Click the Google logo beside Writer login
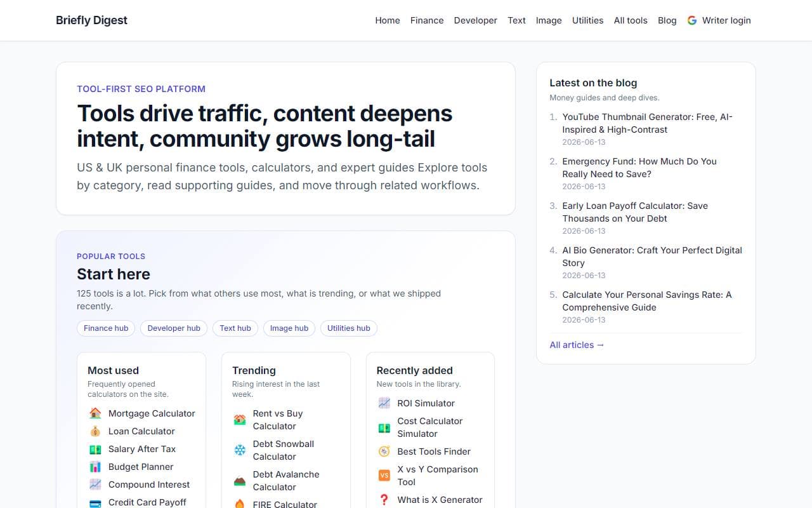Screen dimensions: 812x508 coord(692,20)
